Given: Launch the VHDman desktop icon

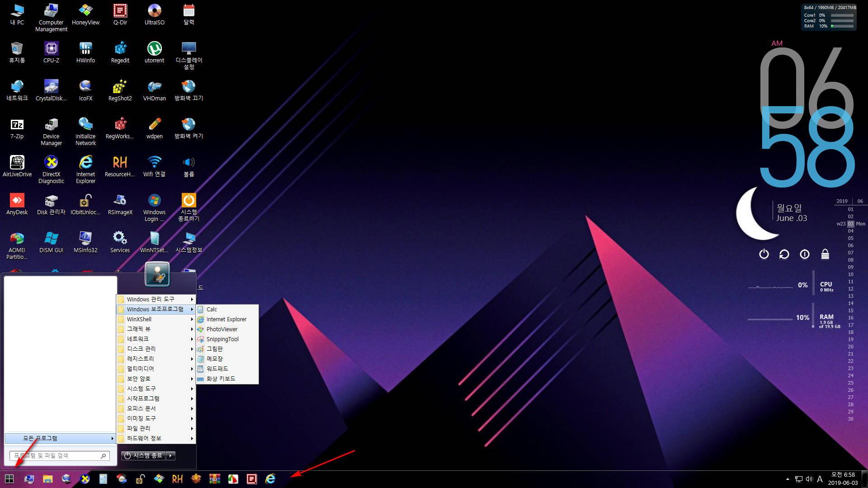Looking at the screenshot, I should point(155,90).
